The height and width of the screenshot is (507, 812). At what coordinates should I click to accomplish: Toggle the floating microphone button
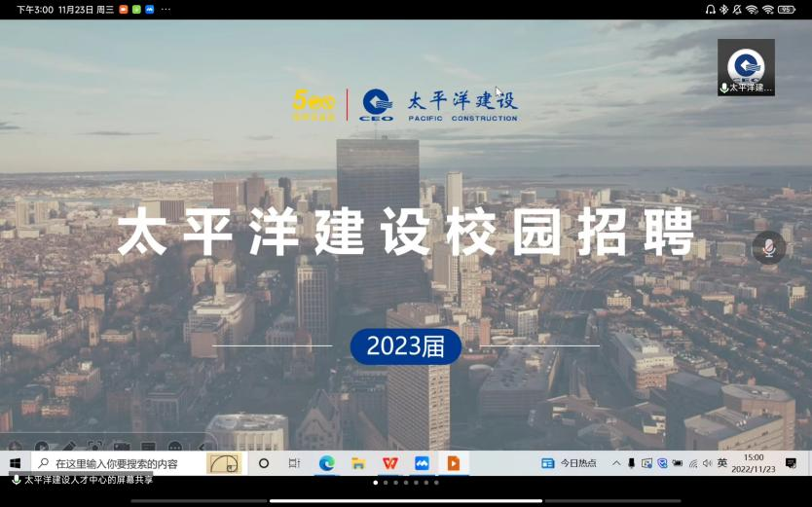pos(768,248)
